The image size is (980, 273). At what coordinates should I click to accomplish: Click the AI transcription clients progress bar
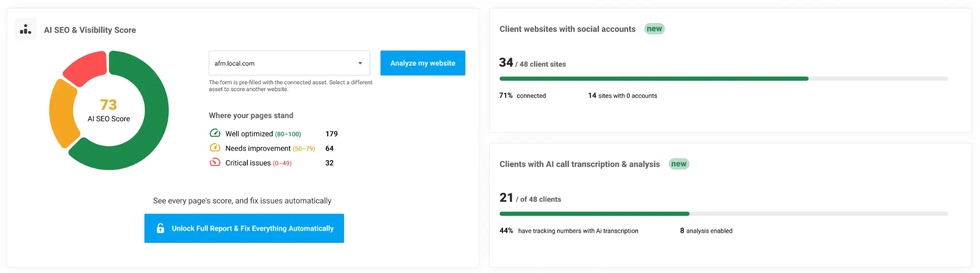point(724,214)
